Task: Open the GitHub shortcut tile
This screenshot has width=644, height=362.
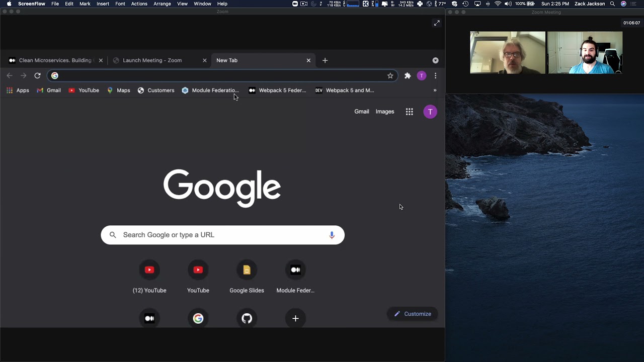Action: 247,318
